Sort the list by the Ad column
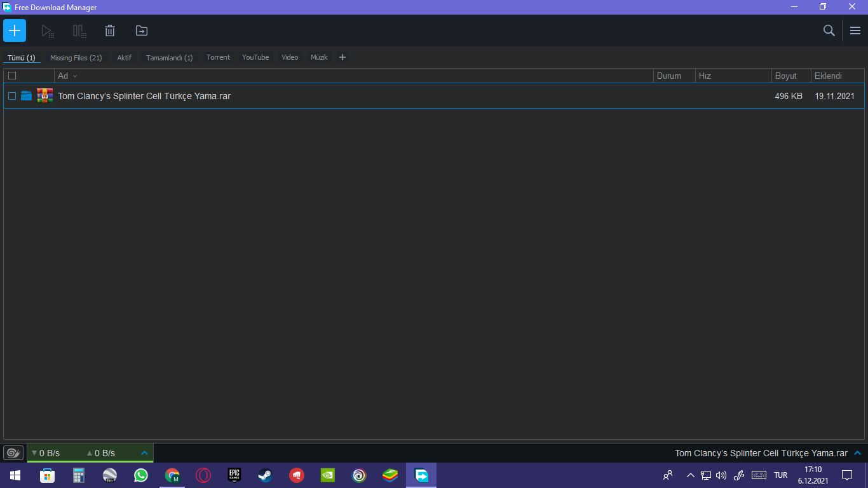Viewport: 868px width, 488px height. [x=353, y=76]
